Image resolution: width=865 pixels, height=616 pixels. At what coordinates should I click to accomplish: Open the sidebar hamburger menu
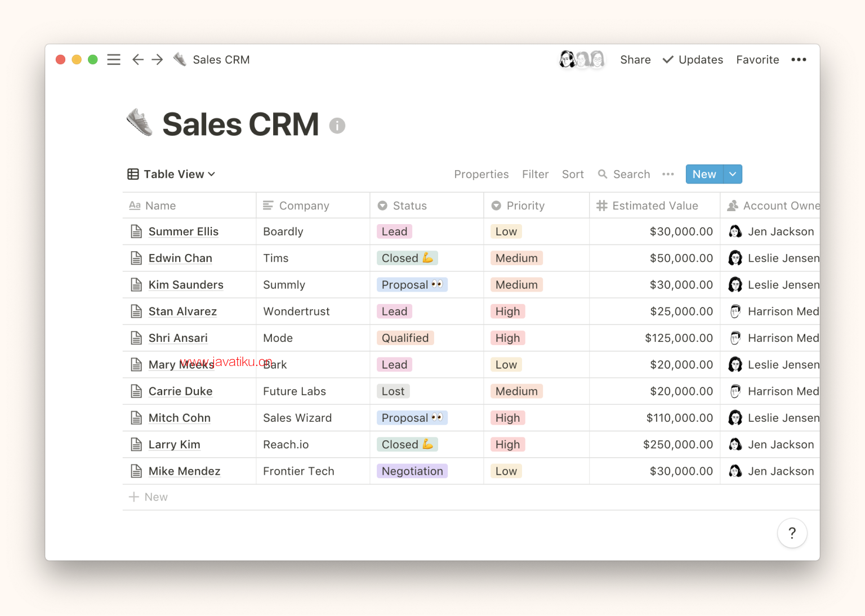click(x=114, y=60)
